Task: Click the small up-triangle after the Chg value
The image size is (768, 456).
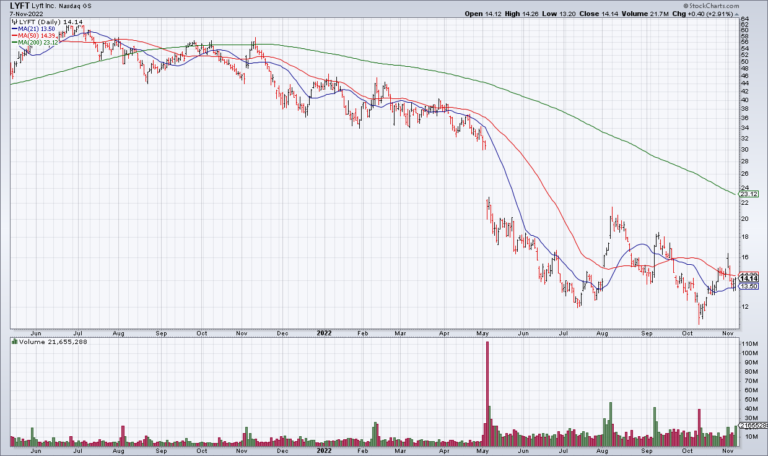Action: pos(737,15)
